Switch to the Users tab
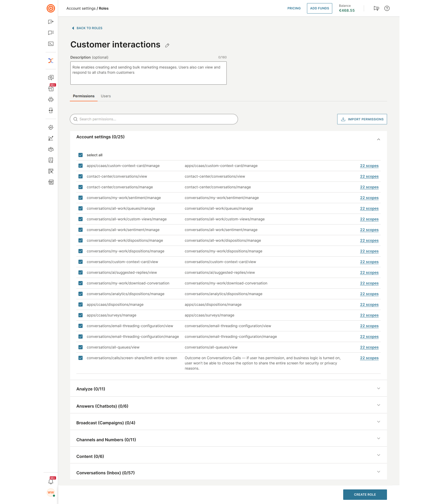The image size is (443, 504). pyautogui.click(x=106, y=96)
